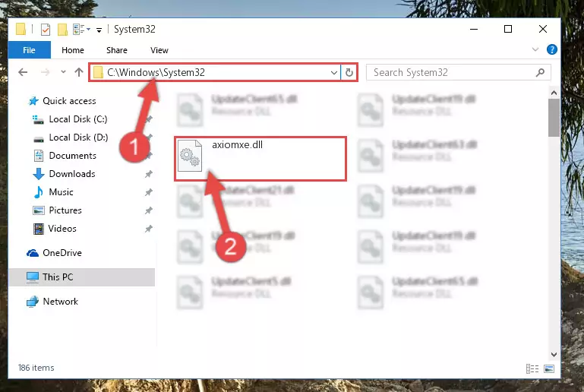Click the pin icon beside Pictures

click(149, 210)
